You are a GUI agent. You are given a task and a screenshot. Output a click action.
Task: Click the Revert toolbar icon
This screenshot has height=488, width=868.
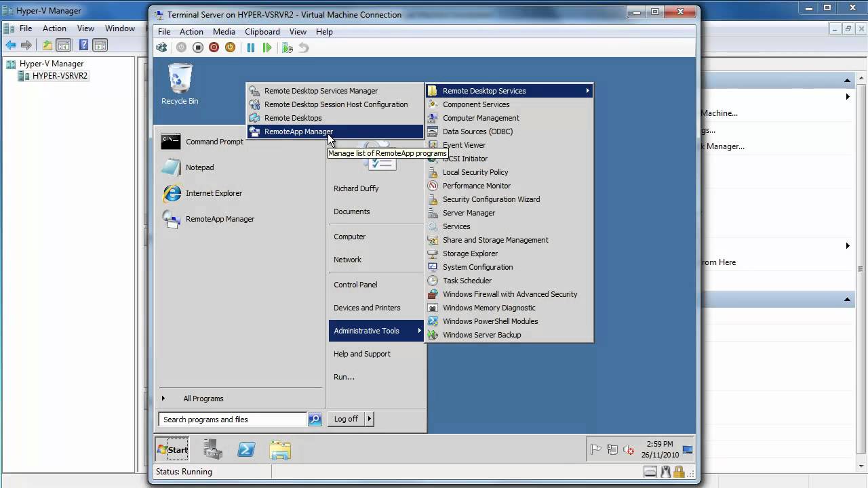pos(304,47)
